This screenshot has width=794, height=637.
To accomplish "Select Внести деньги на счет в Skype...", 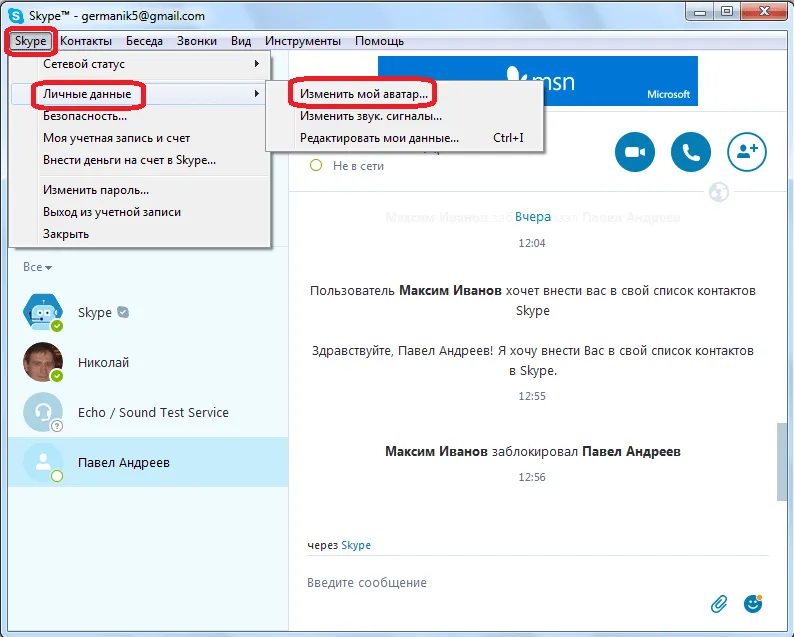I will pos(140,160).
